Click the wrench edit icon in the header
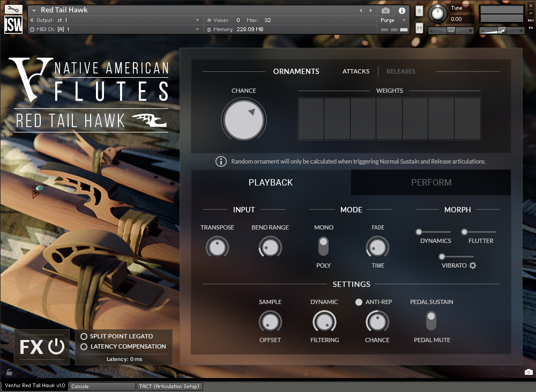The image size is (536, 392). (13, 9)
